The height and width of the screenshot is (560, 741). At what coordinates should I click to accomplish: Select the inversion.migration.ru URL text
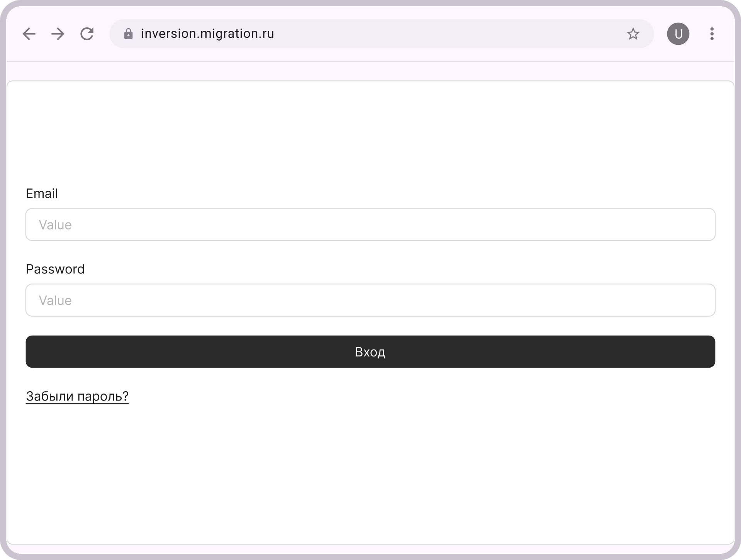pos(207,34)
